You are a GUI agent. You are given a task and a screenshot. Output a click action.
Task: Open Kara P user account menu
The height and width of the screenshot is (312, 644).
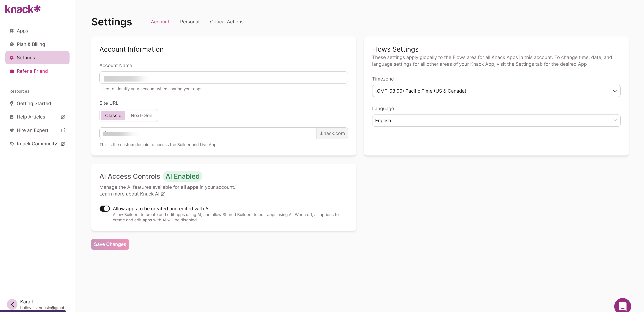point(37,304)
